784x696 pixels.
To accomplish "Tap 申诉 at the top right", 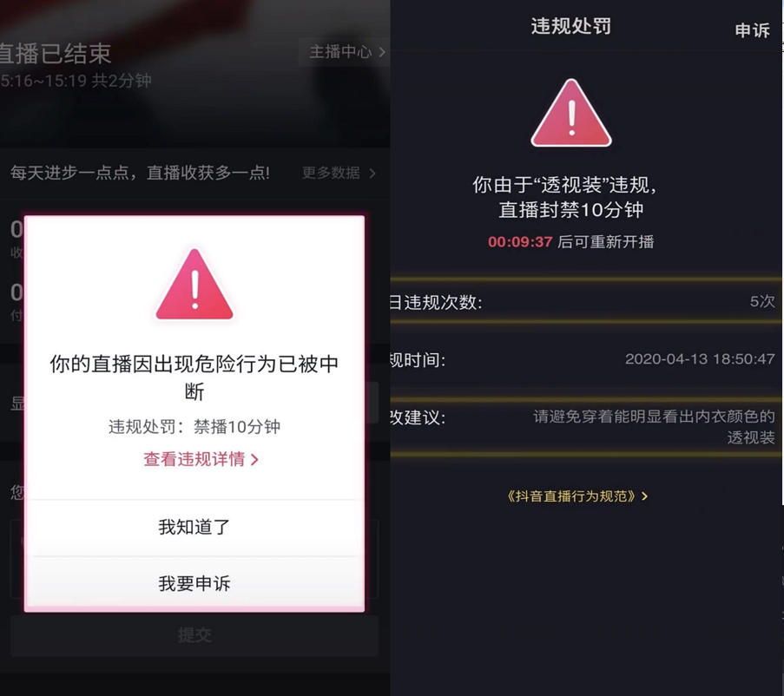I will (752, 30).
